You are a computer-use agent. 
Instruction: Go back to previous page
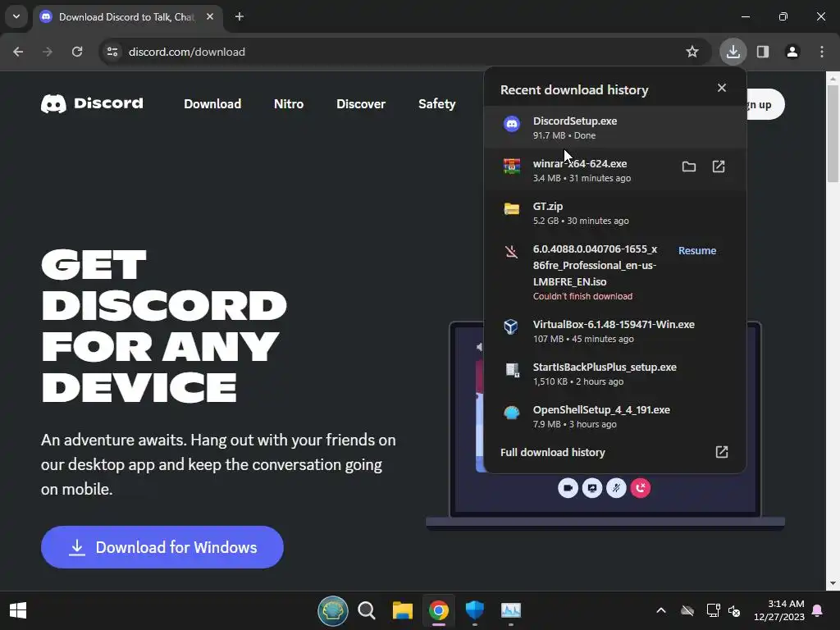point(18,52)
